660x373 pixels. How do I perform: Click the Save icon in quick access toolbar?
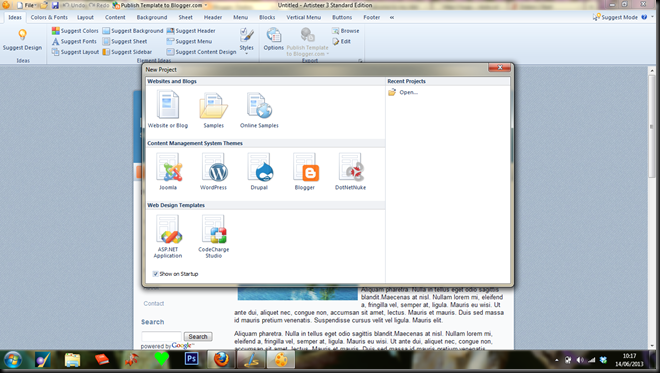[x=55, y=5]
